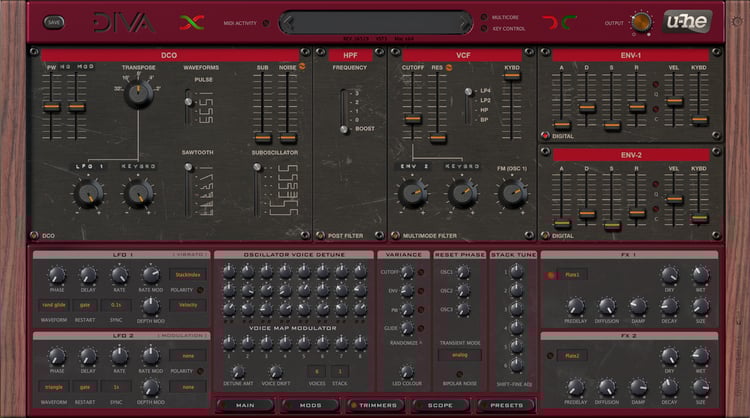Screen dimensions: 750x418
Task: Open LFO 1 'StackIndex' rate mod source
Action: coord(188,275)
